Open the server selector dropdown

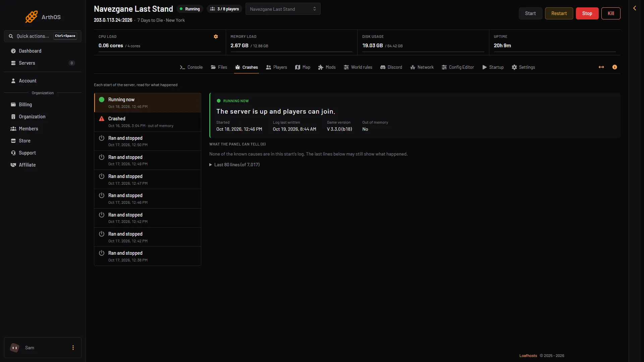(x=283, y=9)
